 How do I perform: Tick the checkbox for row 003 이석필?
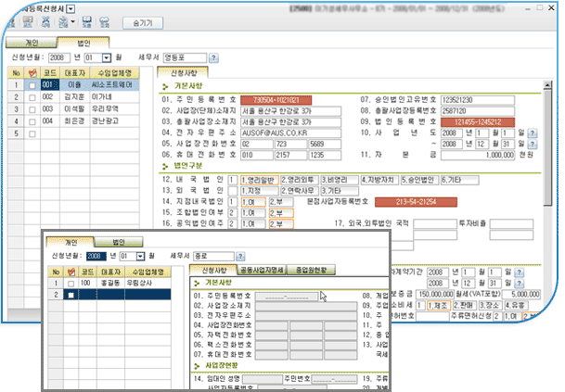coord(32,109)
